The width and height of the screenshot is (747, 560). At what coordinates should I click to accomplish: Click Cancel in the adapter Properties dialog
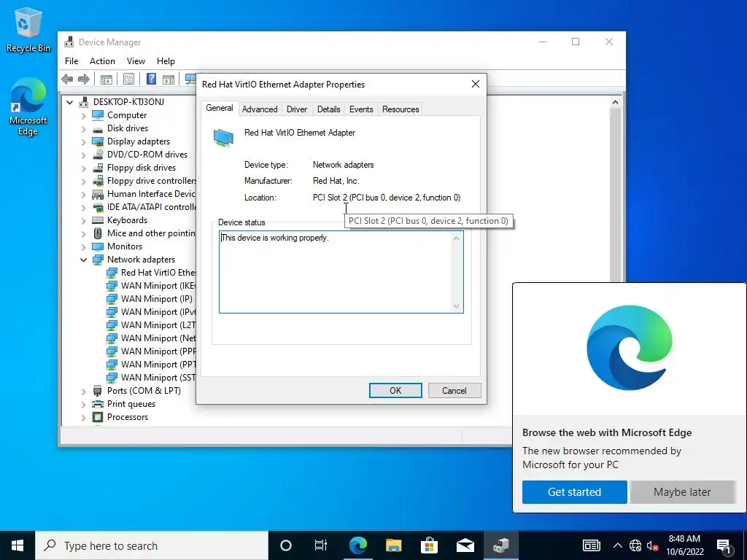(x=454, y=391)
